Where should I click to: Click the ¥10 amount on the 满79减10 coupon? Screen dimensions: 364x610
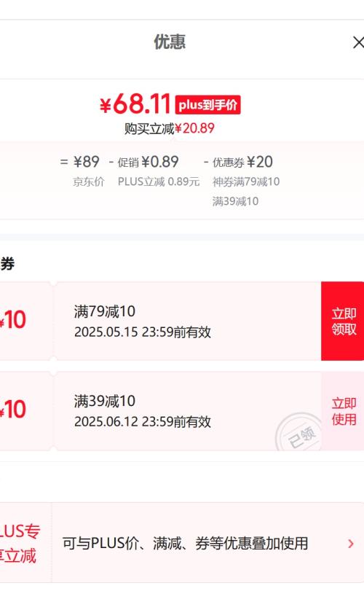click(x=13, y=320)
